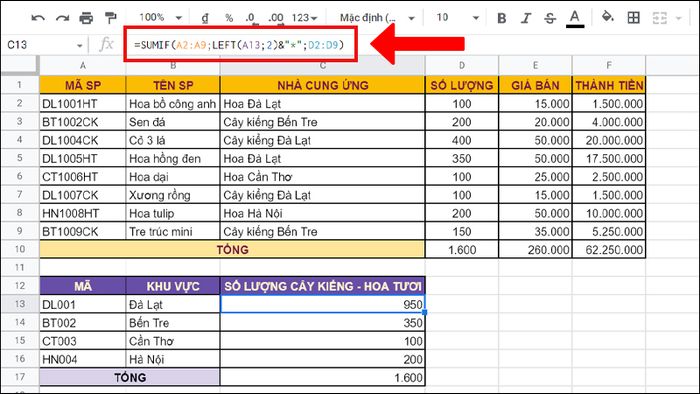Select column A header
The image size is (700, 394).
click(x=83, y=66)
